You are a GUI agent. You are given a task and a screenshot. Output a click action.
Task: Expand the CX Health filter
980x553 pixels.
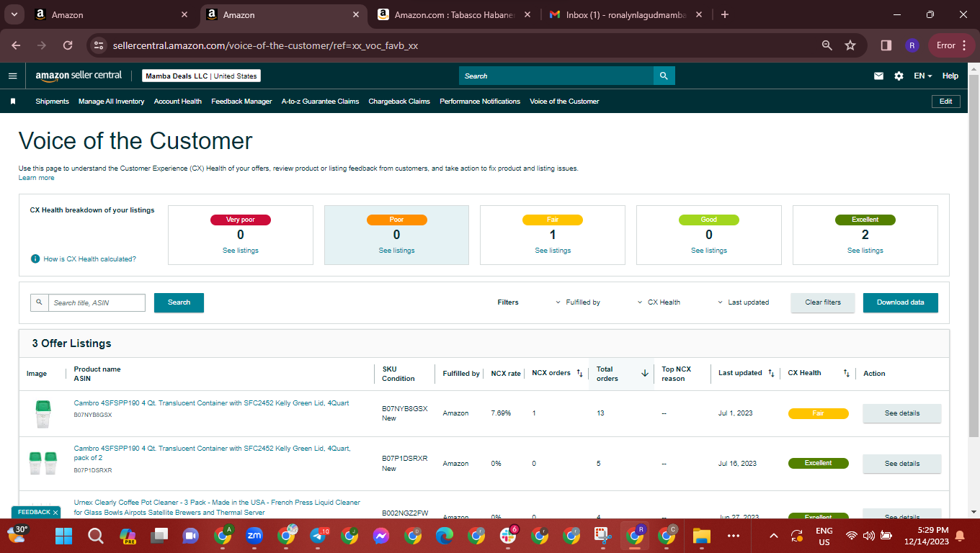(659, 302)
